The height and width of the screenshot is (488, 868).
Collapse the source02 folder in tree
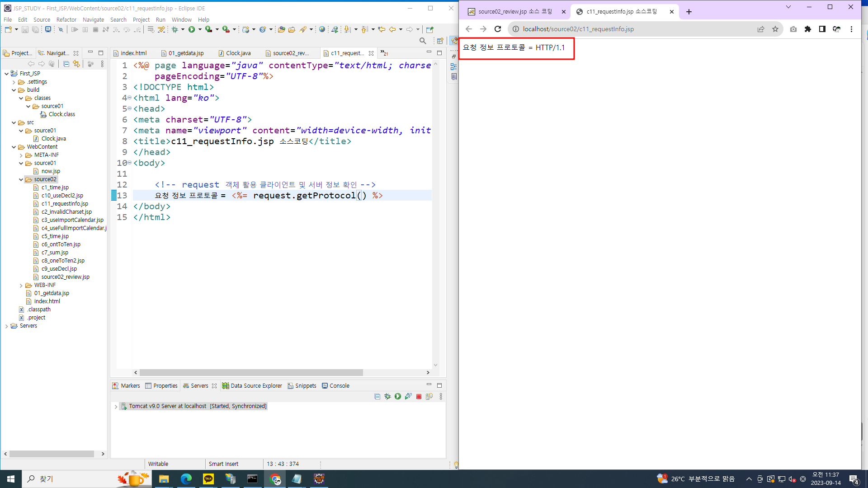[x=21, y=179]
